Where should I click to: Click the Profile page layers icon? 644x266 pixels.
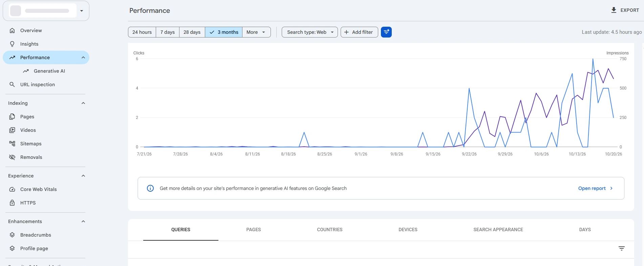(x=12, y=248)
